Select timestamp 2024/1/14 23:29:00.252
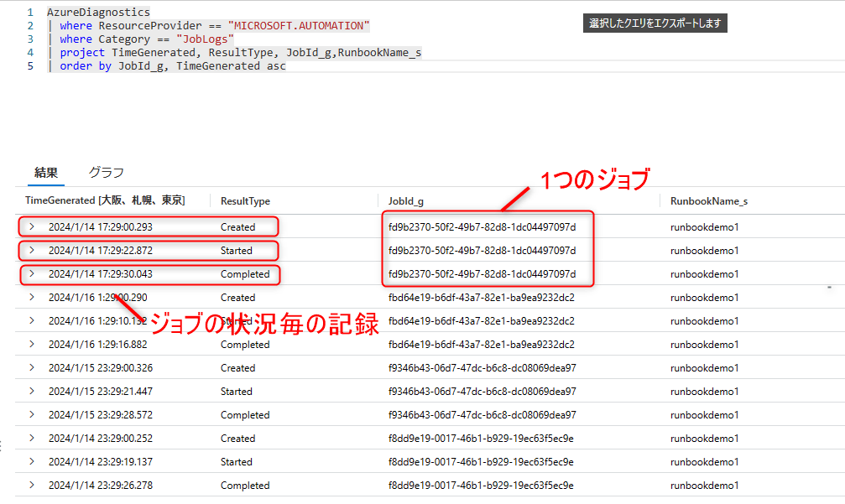The image size is (845, 504). (101, 439)
